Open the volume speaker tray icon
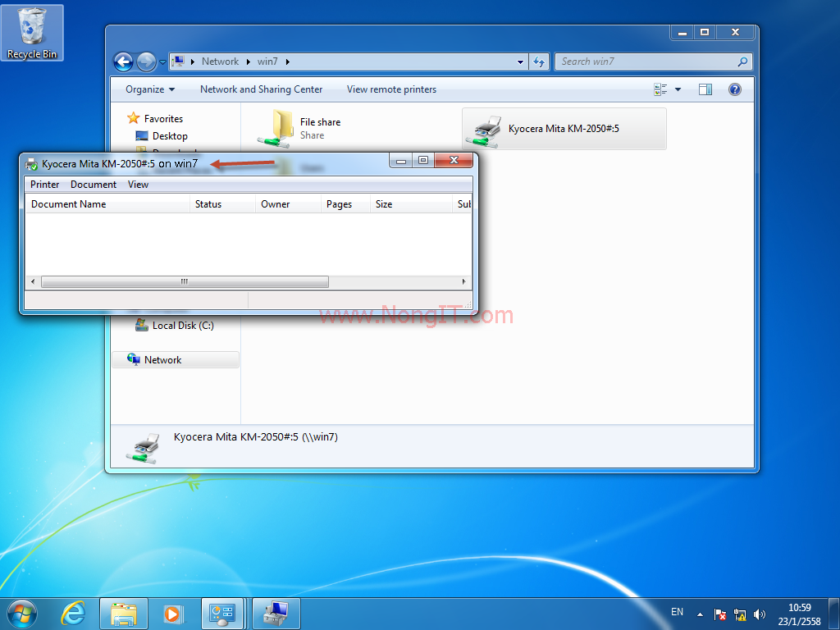This screenshot has height=630, width=840. pos(759,614)
